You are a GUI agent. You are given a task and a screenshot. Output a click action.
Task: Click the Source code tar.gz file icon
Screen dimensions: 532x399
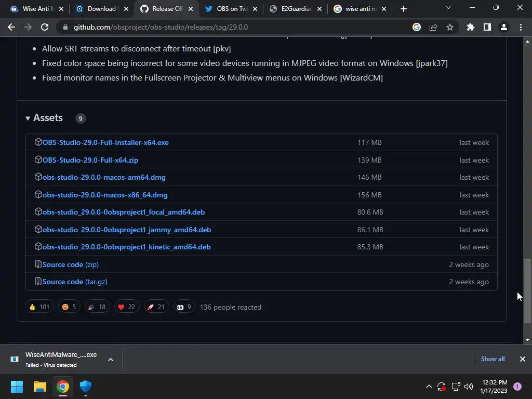[x=38, y=281]
